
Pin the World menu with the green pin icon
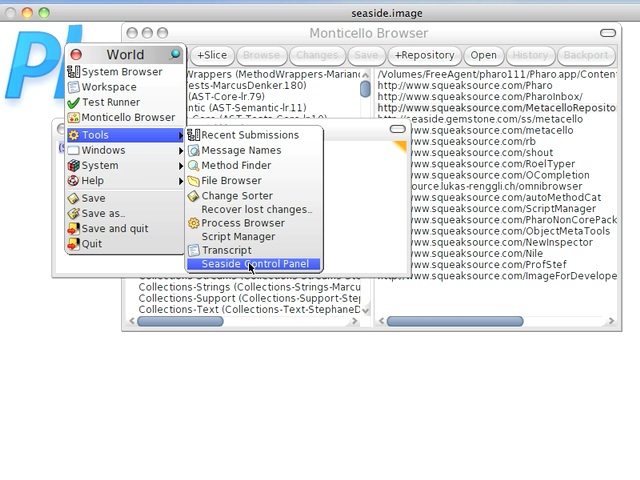[175, 54]
